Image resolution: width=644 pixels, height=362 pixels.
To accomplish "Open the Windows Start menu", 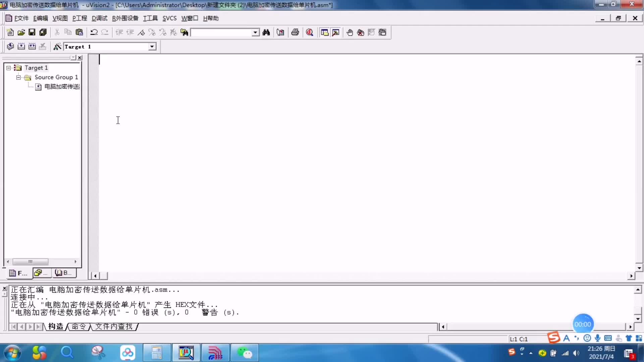I will click(12, 353).
